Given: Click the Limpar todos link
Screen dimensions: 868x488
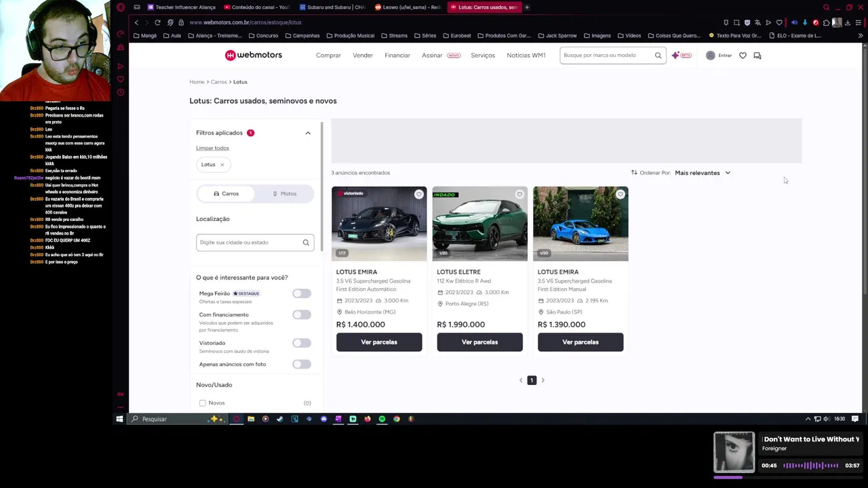Looking at the screenshot, I should pyautogui.click(x=212, y=148).
